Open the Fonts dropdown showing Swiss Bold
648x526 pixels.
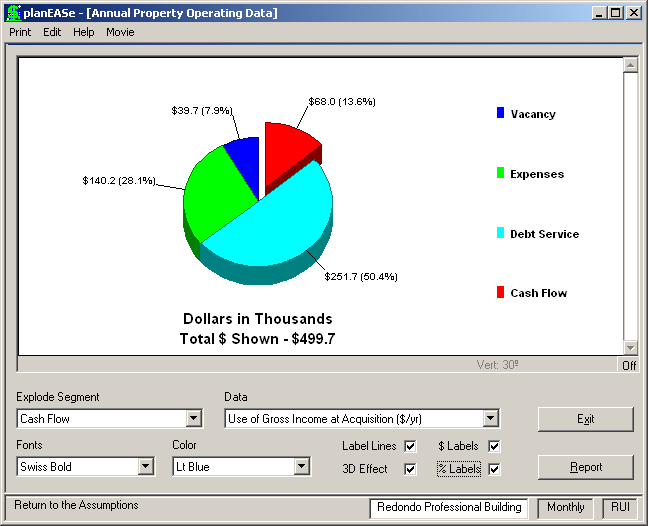(145, 466)
